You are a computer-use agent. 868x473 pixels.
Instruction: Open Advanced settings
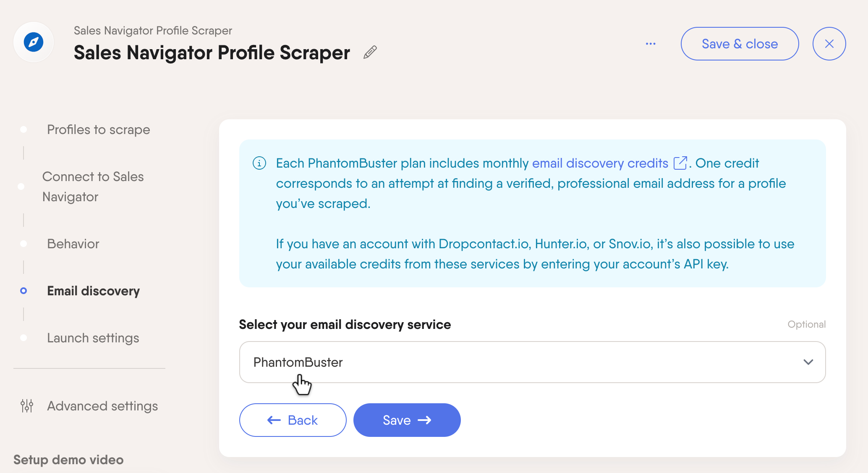[102, 406]
